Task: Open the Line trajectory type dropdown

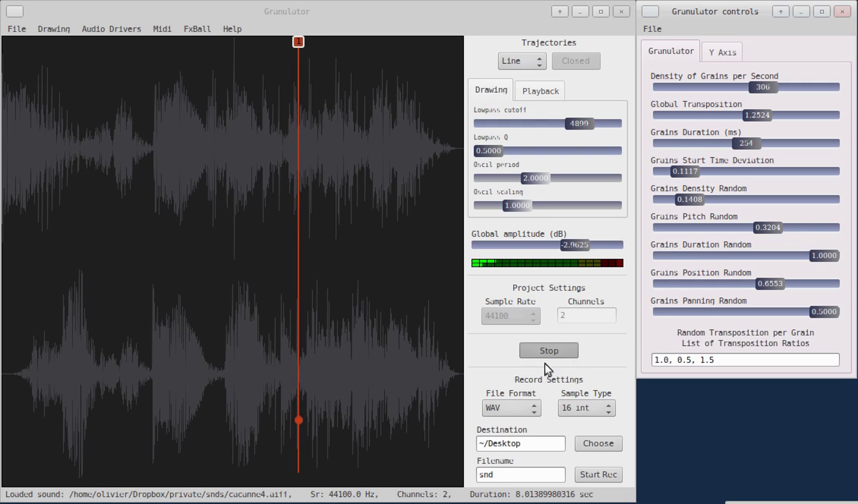Action: coord(522,61)
